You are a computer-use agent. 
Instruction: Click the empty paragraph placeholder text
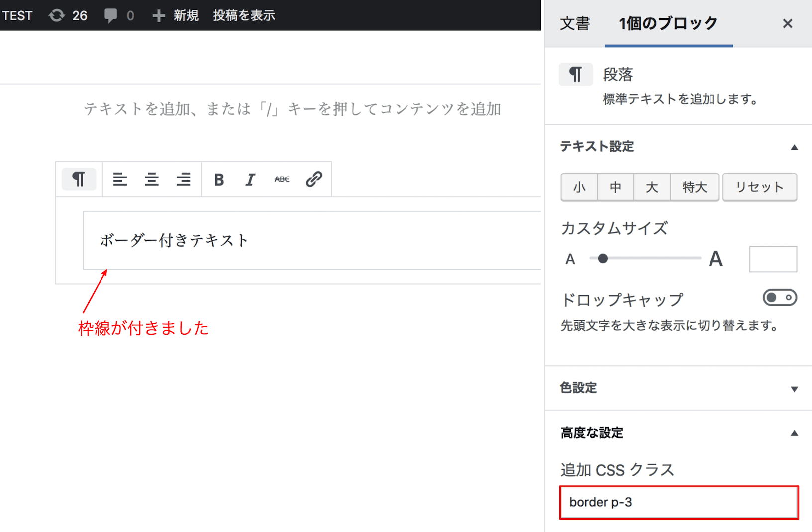(292, 109)
